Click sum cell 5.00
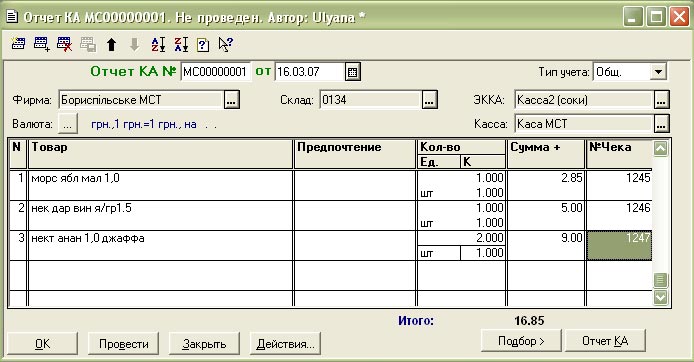Screen dimensions: 694x362 point(546,216)
